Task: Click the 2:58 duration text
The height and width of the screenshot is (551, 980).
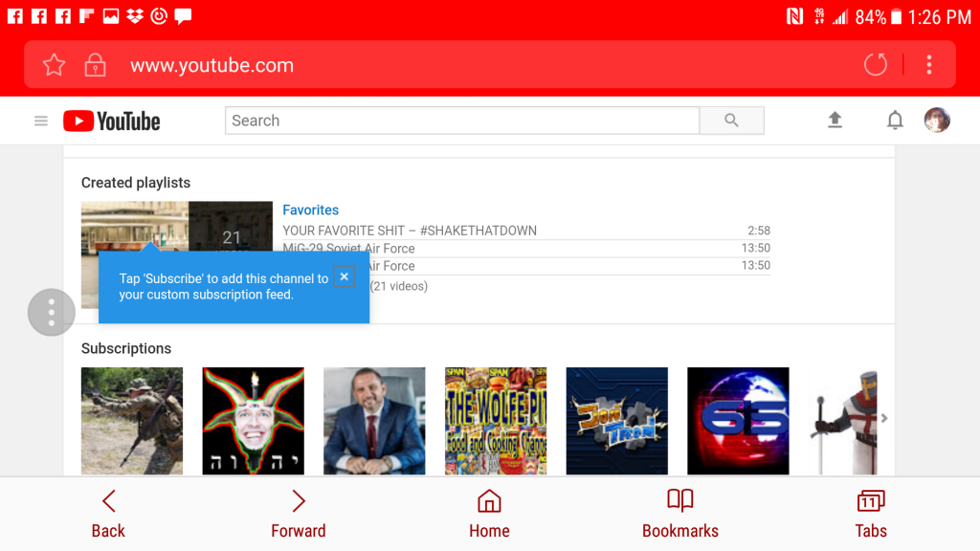Action: click(x=759, y=231)
